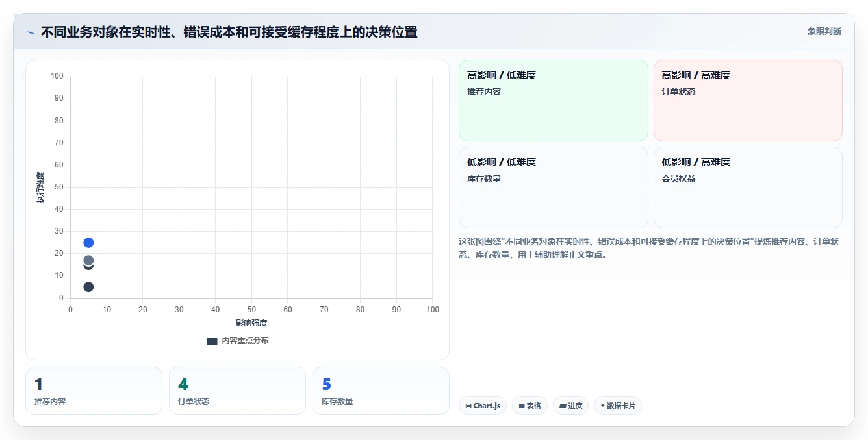
Task: Click the 70 tick on the vertical axis
Action: pyautogui.click(x=59, y=143)
